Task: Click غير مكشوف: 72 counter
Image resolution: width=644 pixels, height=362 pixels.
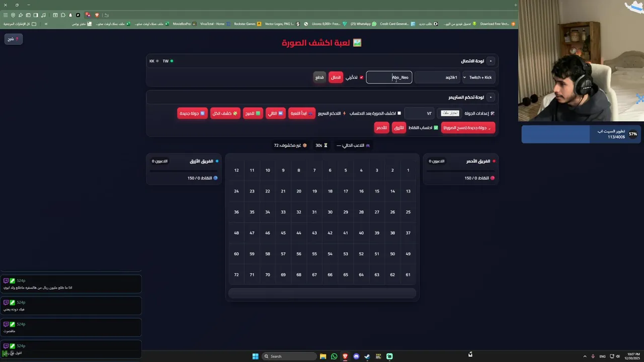Action: click(290, 145)
